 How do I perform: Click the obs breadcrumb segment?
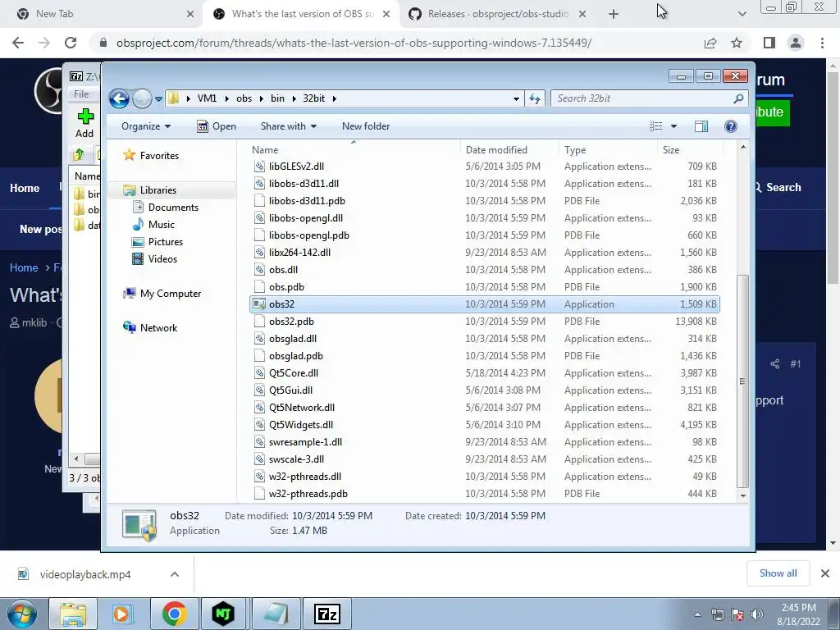tap(244, 98)
